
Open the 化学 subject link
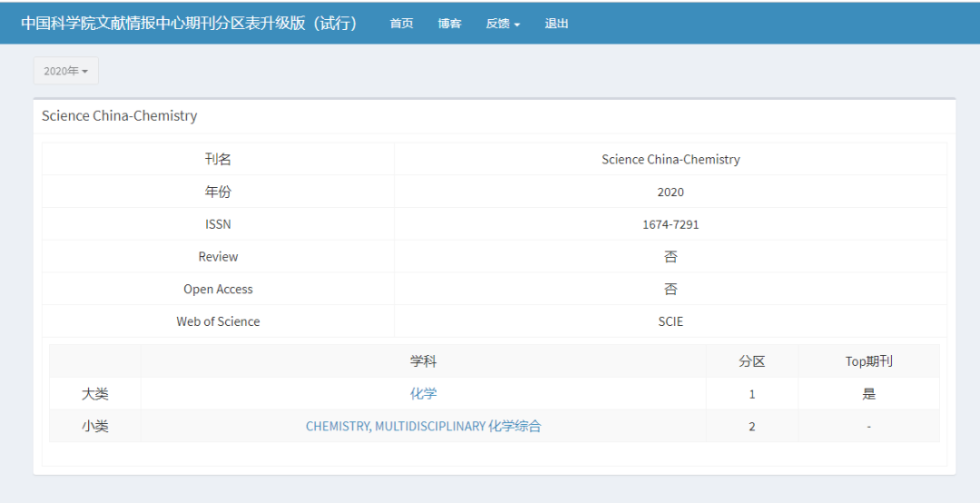pos(423,393)
